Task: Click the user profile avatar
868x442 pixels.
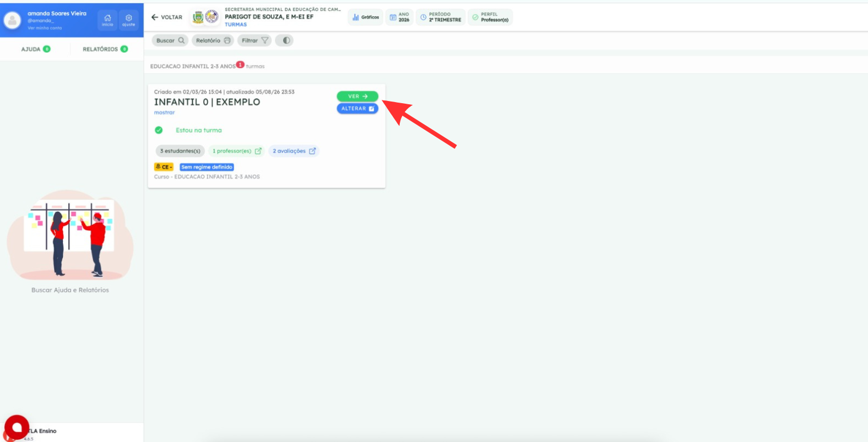Action: click(12, 20)
